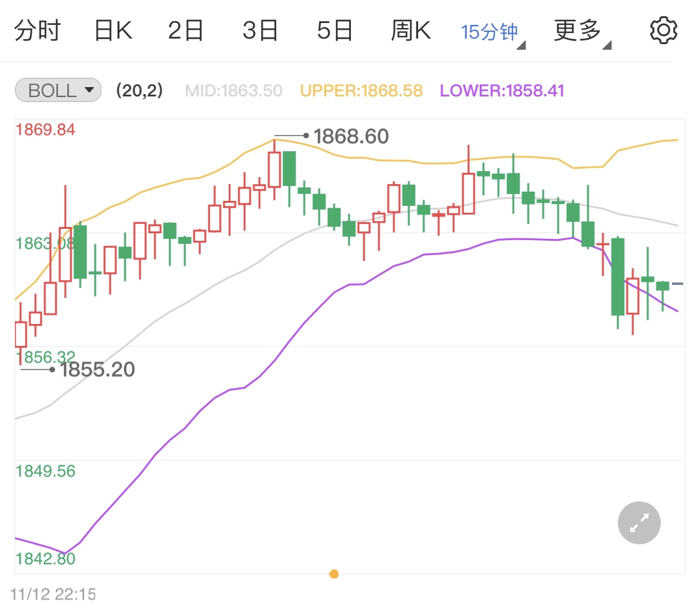Select the 2日 tab
The image size is (700, 609).
tap(185, 30)
